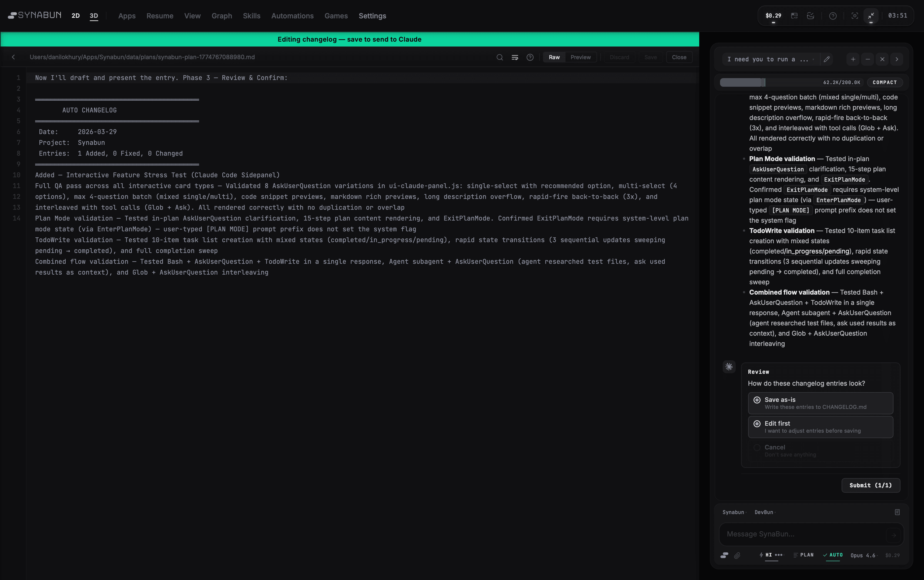Open the DevBun agent dropdown

coord(765,512)
